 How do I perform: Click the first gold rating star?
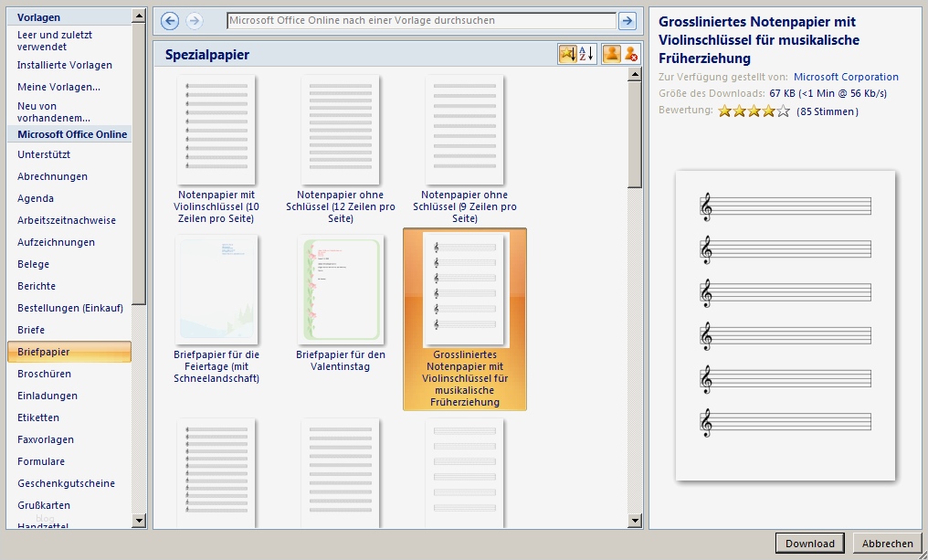pos(724,111)
